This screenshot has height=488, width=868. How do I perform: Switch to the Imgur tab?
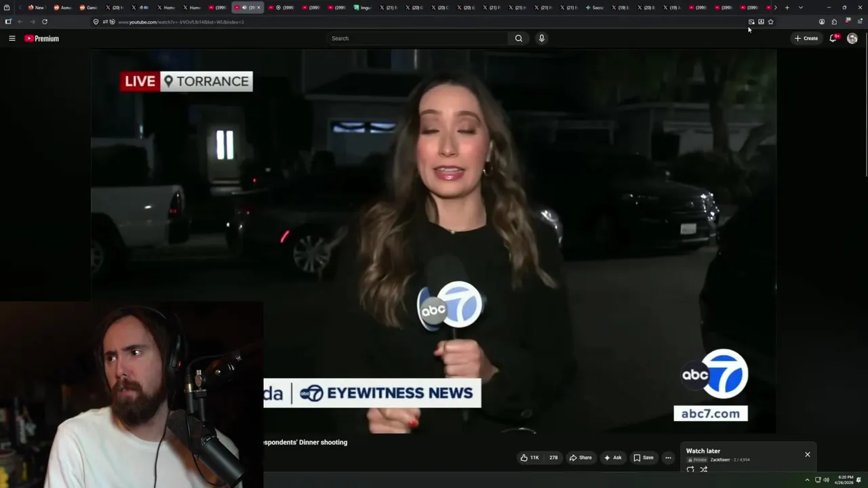[x=362, y=7]
